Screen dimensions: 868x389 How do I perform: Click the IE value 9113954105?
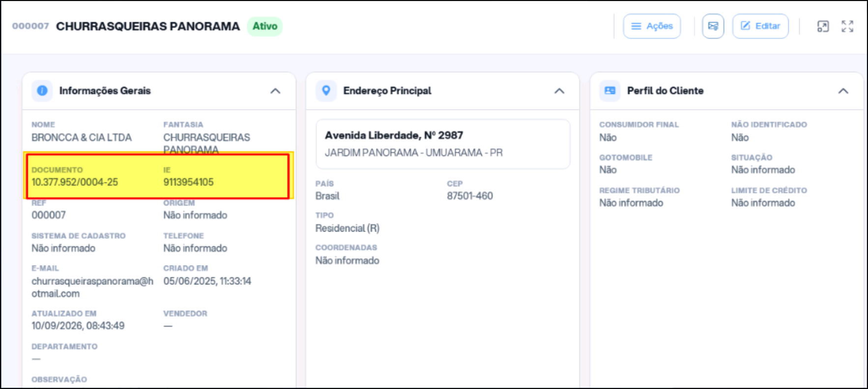pos(188,182)
